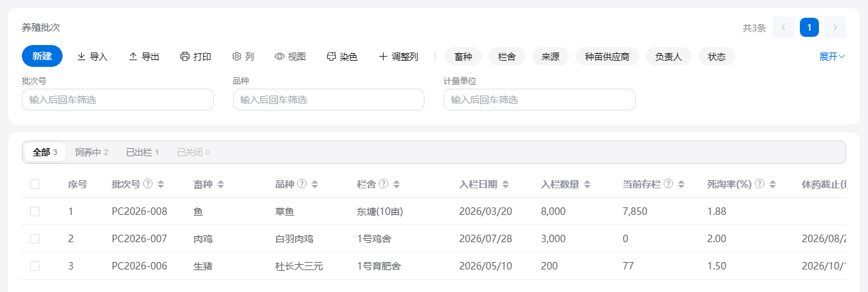
Task: Click help icon next to 当前存栏 header
Action: [668, 184]
